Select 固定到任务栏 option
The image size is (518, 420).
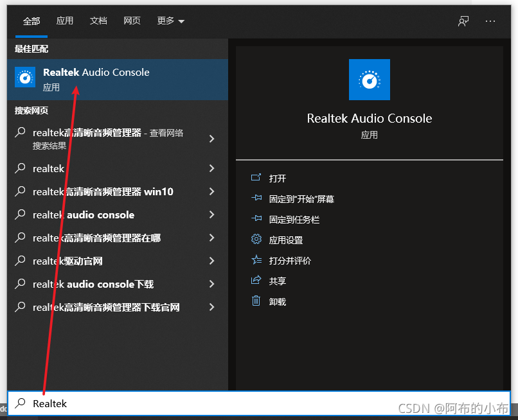pos(294,220)
